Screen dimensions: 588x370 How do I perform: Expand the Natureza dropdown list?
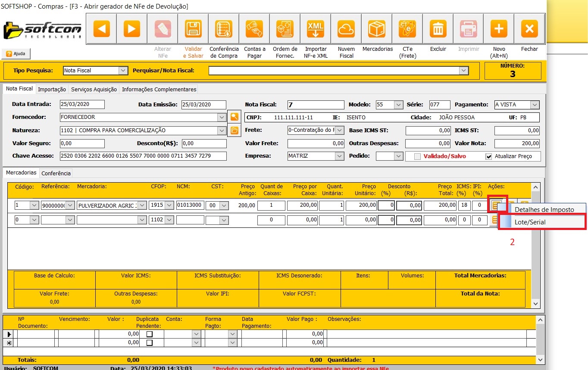tap(222, 130)
